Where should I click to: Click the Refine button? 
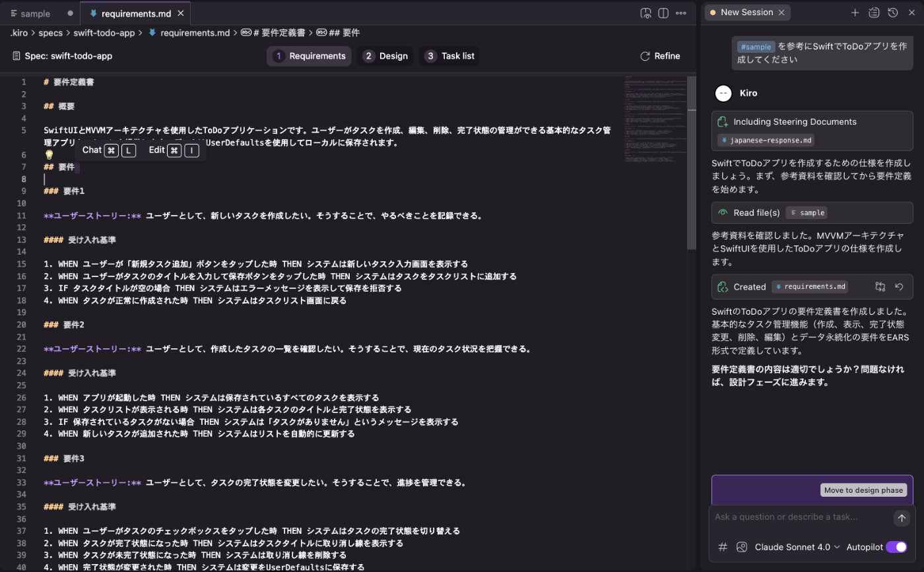tap(660, 56)
